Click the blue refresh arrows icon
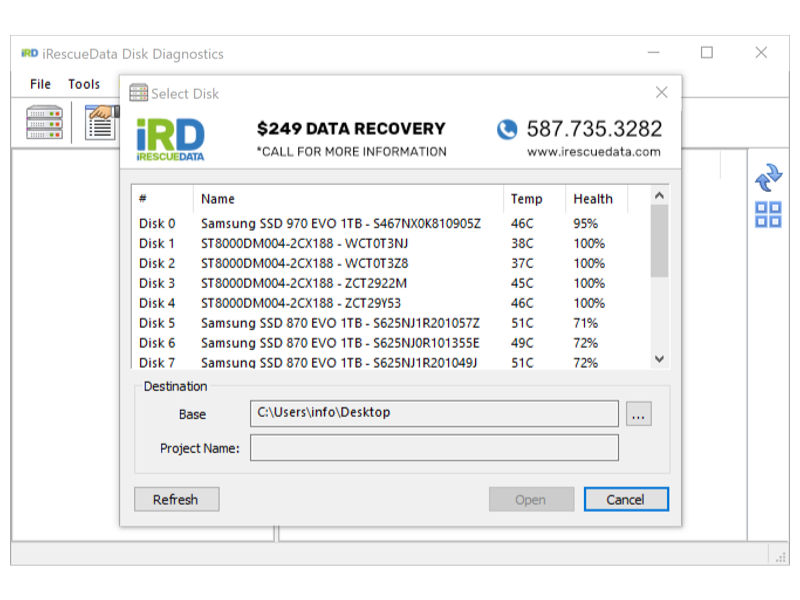 (x=768, y=178)
